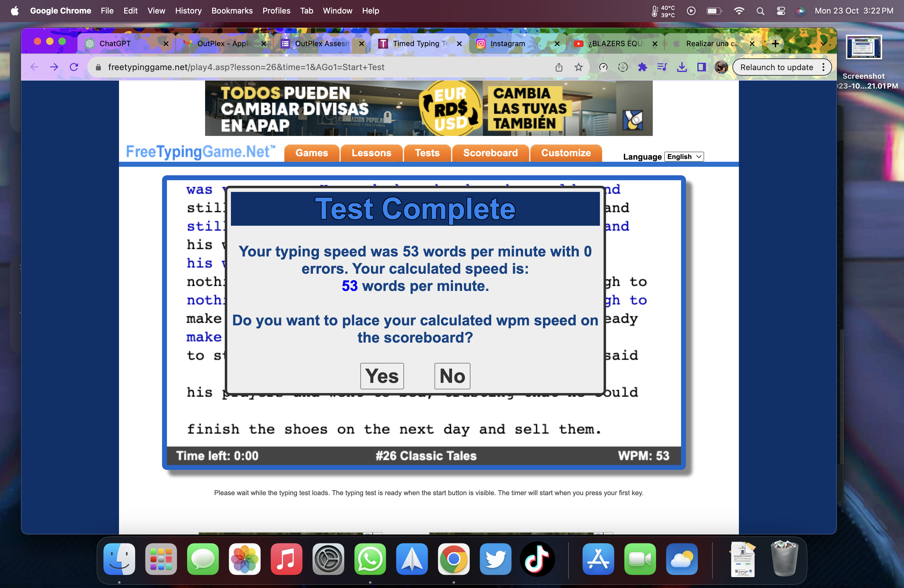Open the Chrome downloads icon
Screen dimensions: 904x588
(682, 67)
